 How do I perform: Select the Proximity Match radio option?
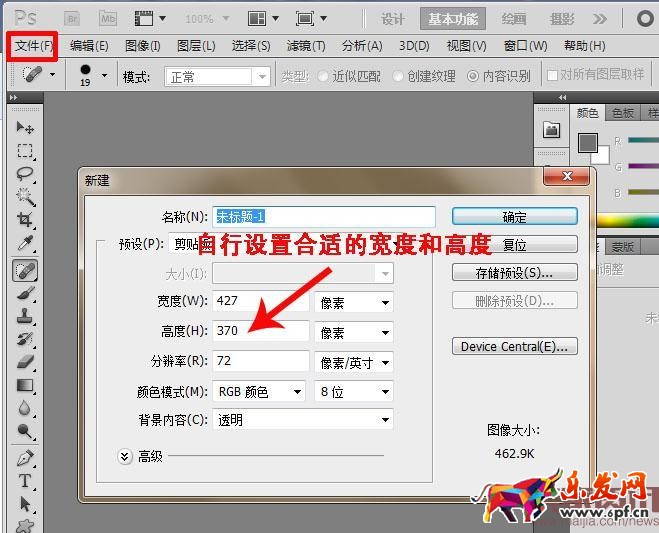point(323,76)
